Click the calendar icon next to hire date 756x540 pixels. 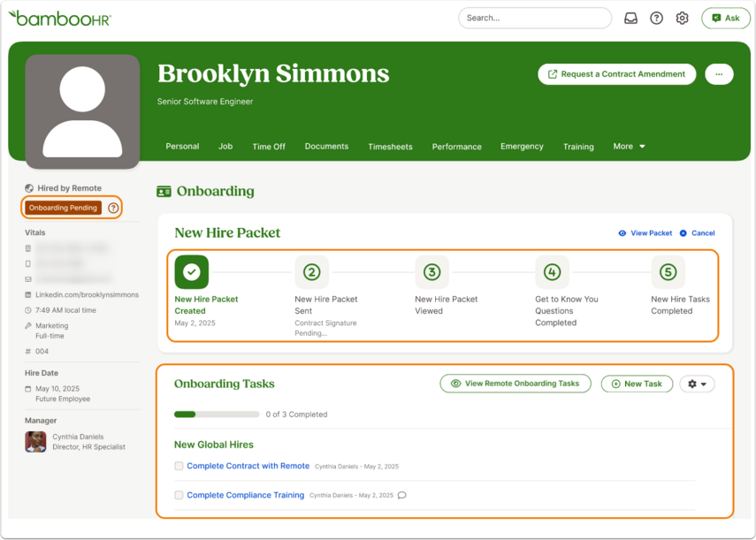28,389
